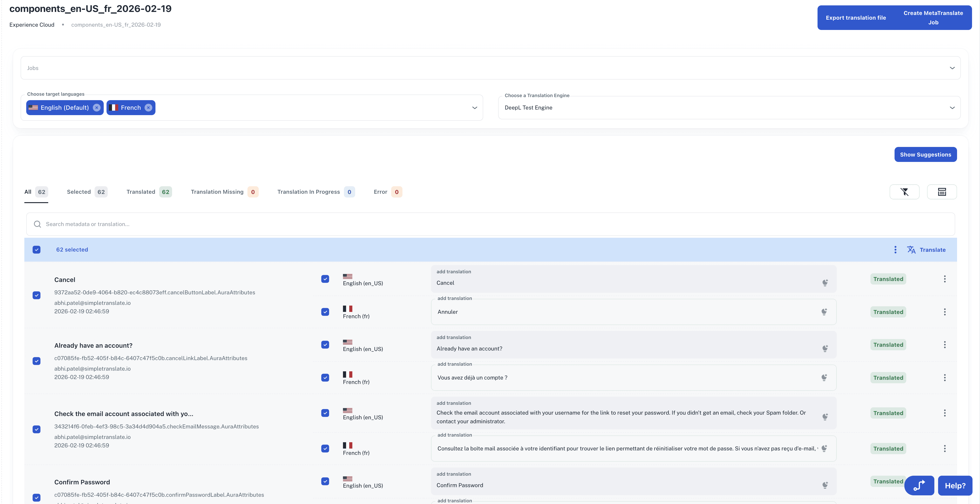Click Show Suggestions button
The width and height of the screenshot is (980, 504).
[x=925, y=155]
